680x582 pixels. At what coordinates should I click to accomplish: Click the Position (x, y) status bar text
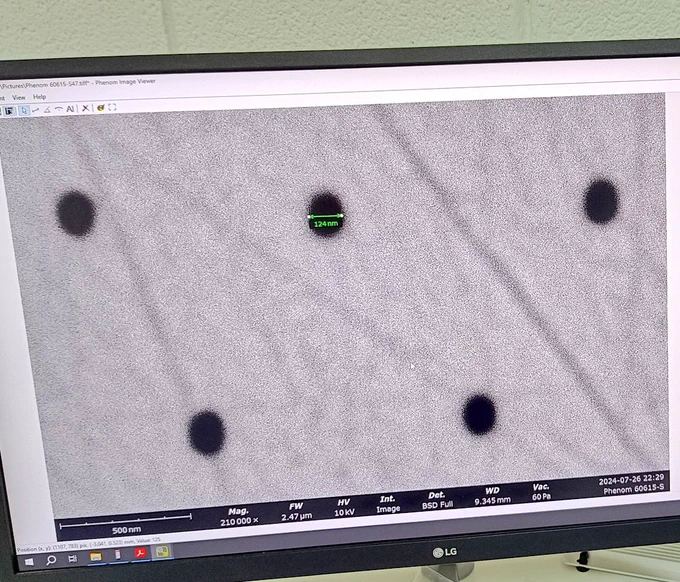coord(88,544)
